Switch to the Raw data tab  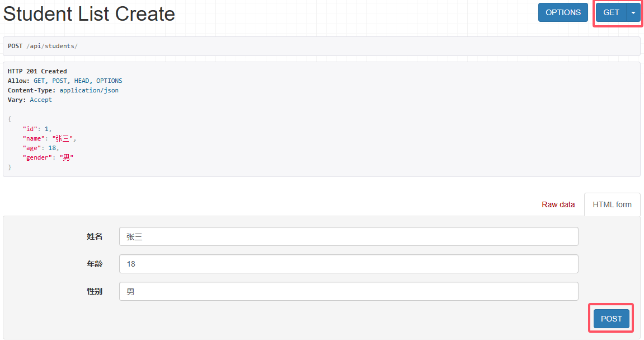[x=558, y=204]
